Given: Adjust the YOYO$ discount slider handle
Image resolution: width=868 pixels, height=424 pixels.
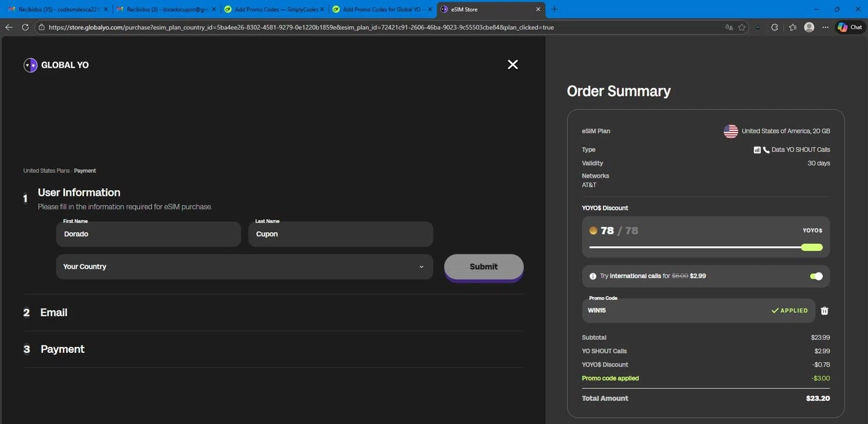Looking at the screenshot, I should click(812, 247).
